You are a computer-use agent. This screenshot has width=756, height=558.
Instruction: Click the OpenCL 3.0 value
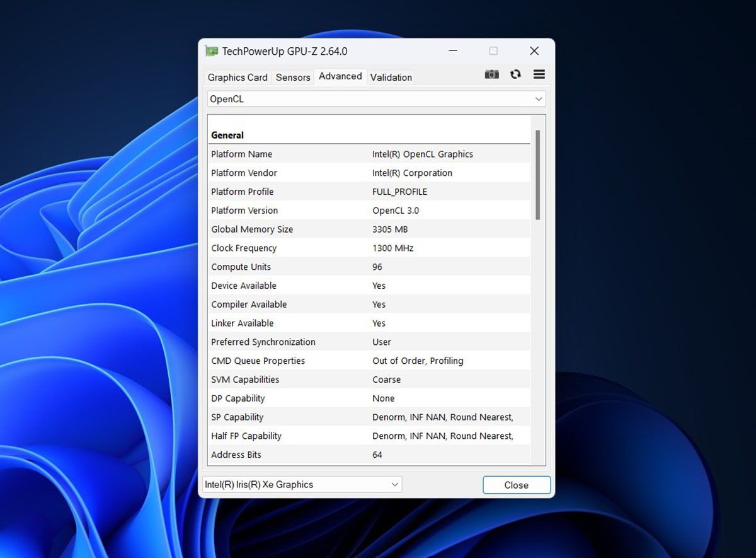pyautogui.click(x=396, y=211)
